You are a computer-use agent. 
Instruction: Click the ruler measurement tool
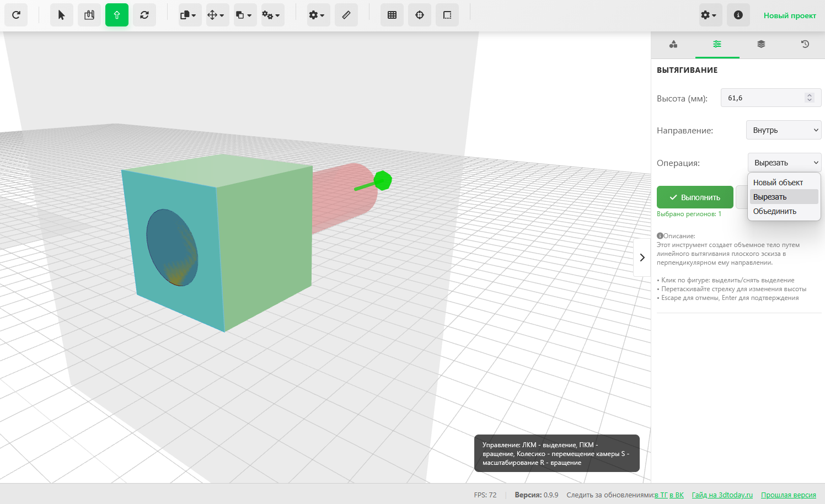[346, 15]
